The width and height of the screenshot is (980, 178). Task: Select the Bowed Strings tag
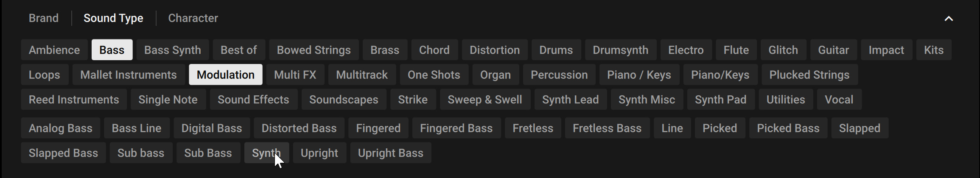click(314, 50)
